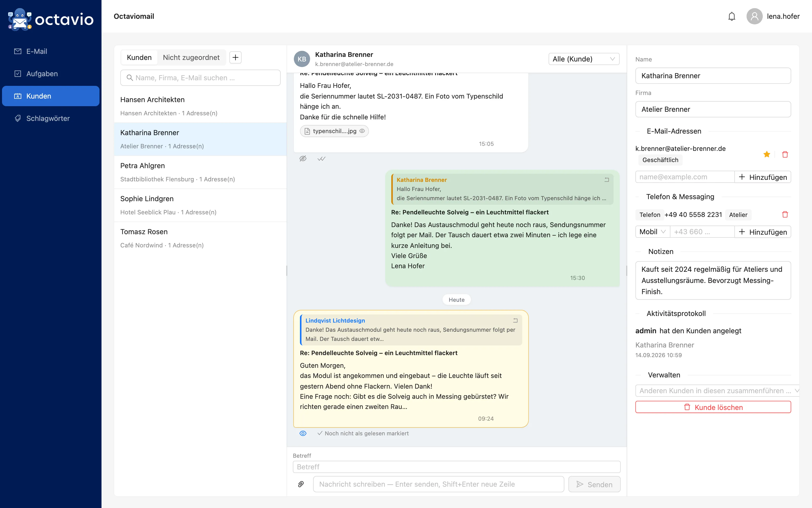This screenshot has height=508, width=812.
Task: Select customer Hansen Architekten
Action: click(200, 106)
